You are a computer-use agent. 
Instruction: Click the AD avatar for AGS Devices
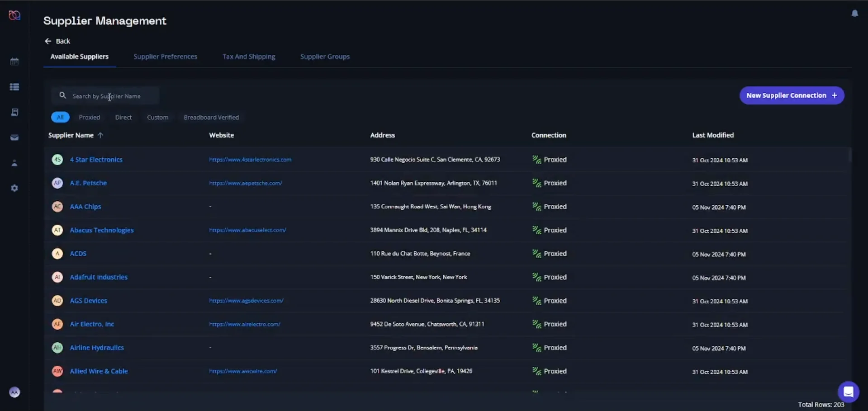tap(57, 301)
